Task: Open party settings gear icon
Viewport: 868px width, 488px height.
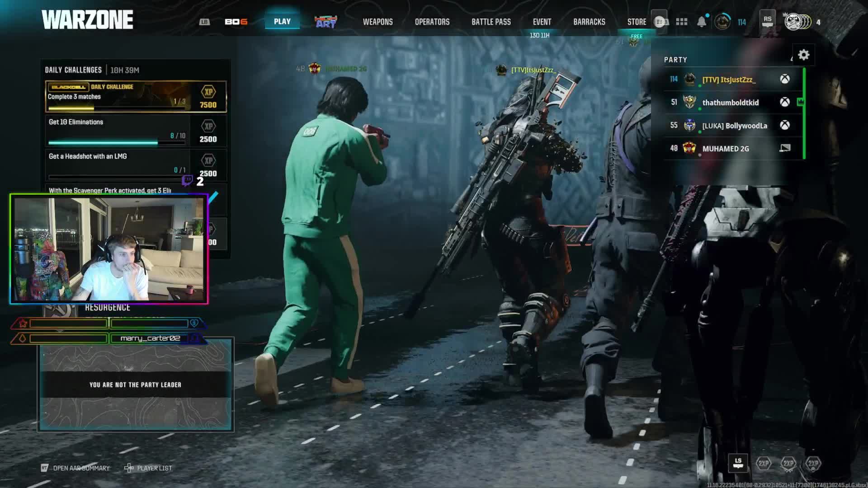Action: point(803,55)
